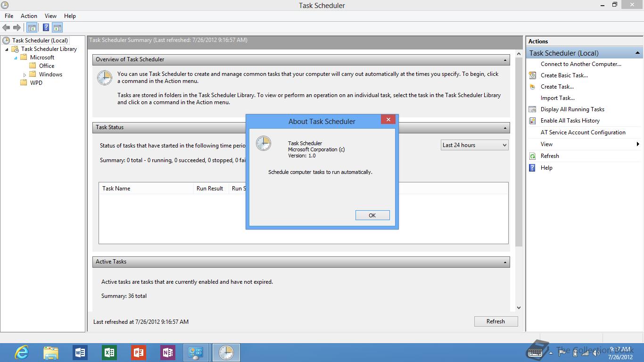
Task: Click the Create Task action label
Action: coord(557,87)
